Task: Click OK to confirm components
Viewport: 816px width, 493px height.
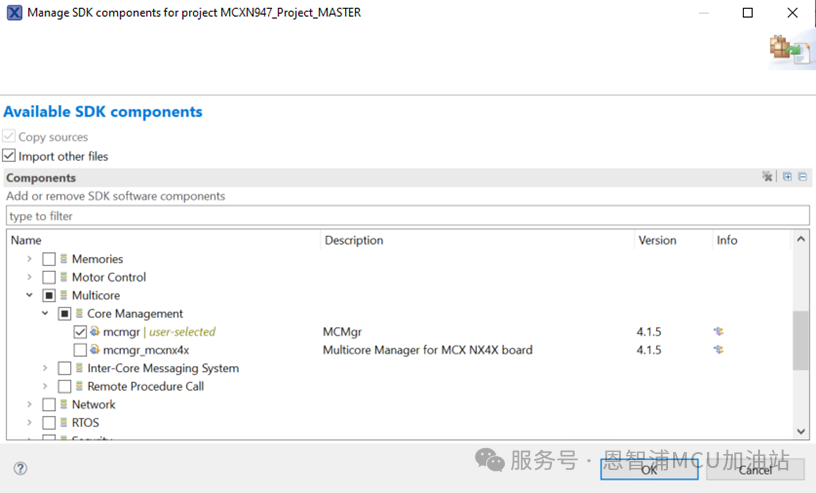Action: [649, 470]
